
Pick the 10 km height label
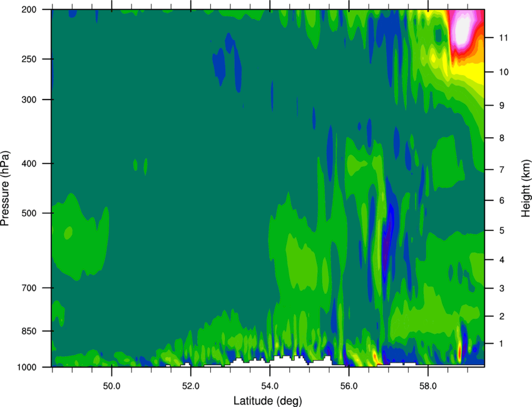pyautogui.click(x=504, y=72)
